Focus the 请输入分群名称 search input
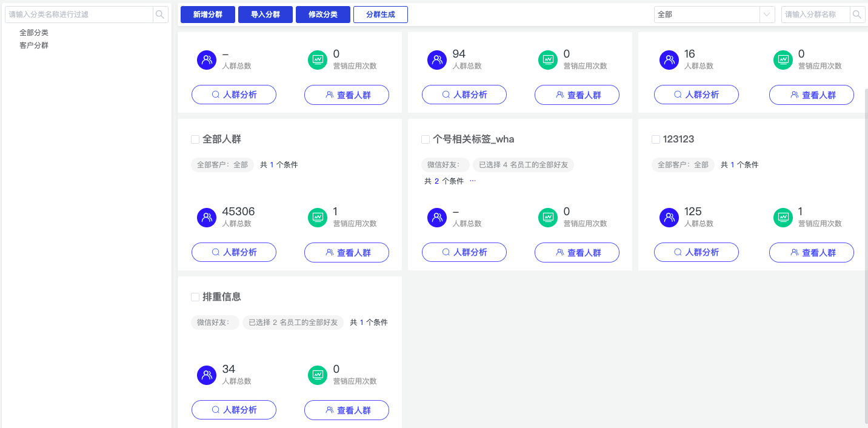Viewport: 868px width, 428px height. pos(816,15)
